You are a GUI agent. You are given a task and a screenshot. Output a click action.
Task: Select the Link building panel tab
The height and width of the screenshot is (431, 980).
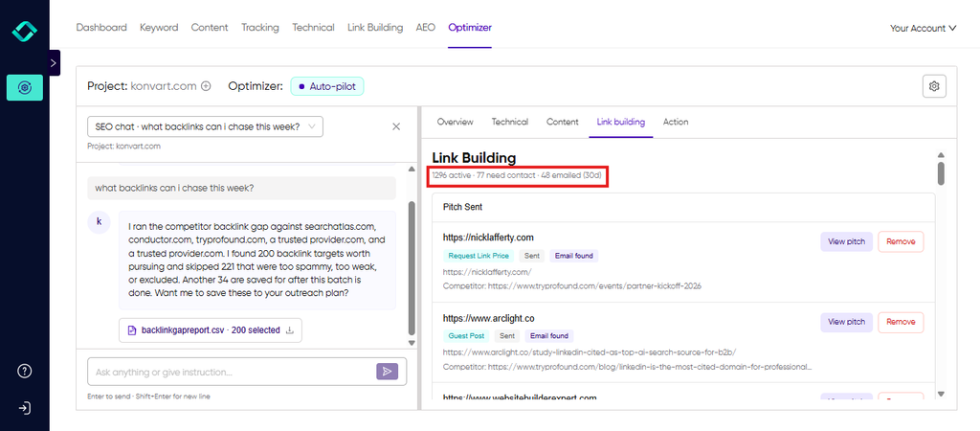point(620,122)
